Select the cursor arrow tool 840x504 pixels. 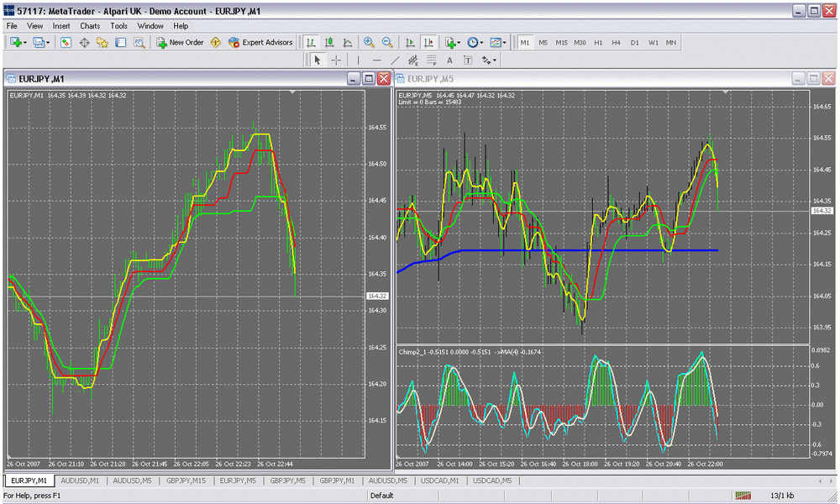pyautogui.click(x=318, y=60)
